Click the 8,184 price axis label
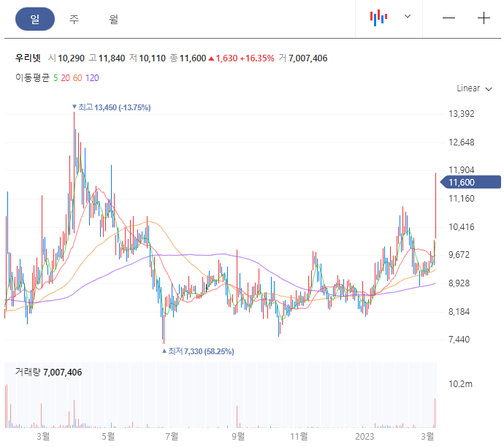 point(459,311)
